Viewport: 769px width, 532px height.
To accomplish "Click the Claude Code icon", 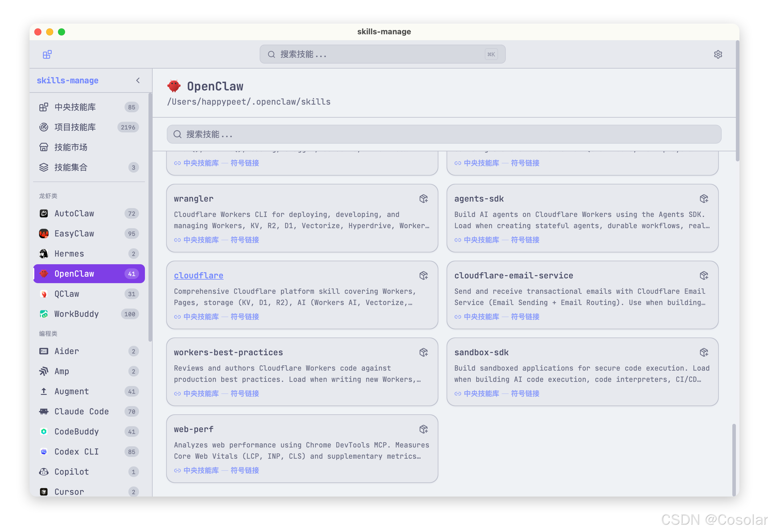I will 44,411.
